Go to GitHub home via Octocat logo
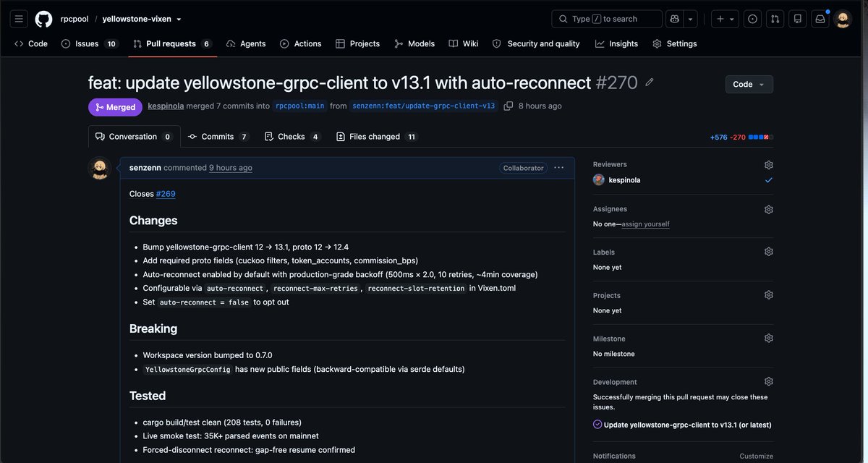Viewport: 868px width, 463px height. tap(43, 19)
